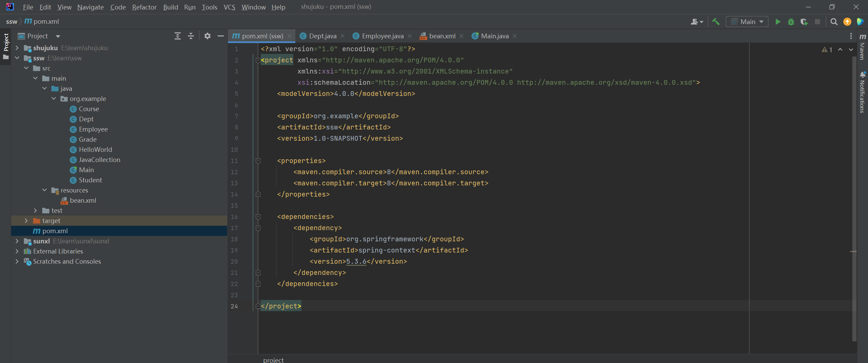Collapse all nodes in Project tree
The image size is (868, 363).
pos(191,36)
